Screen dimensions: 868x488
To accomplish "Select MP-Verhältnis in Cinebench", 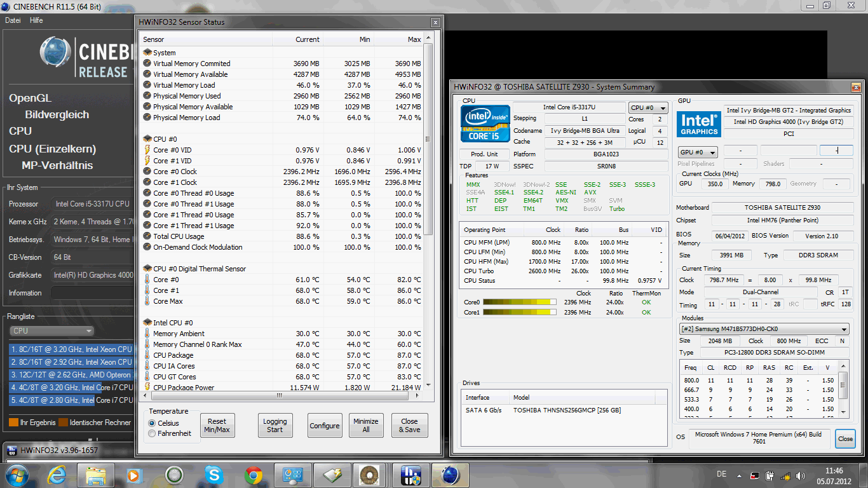I will [x=57, y=165].
